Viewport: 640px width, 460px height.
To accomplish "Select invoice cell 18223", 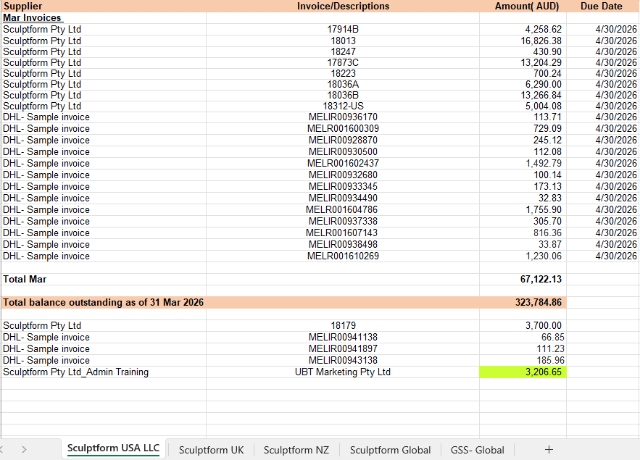I will [x=343, y=73].
